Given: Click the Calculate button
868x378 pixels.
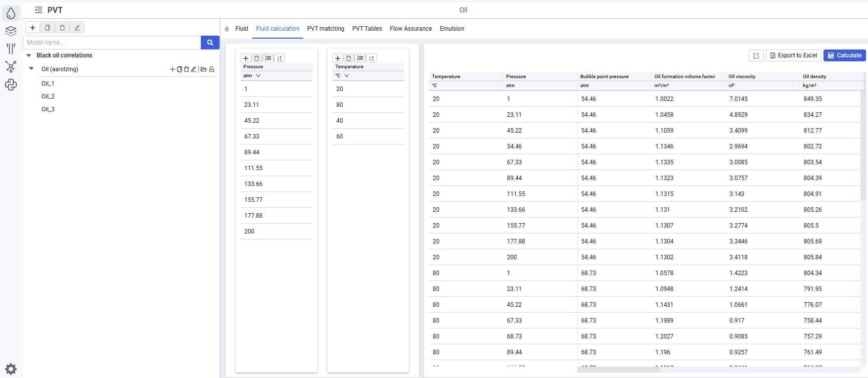Looking at the screenshot, I should 845,55.
